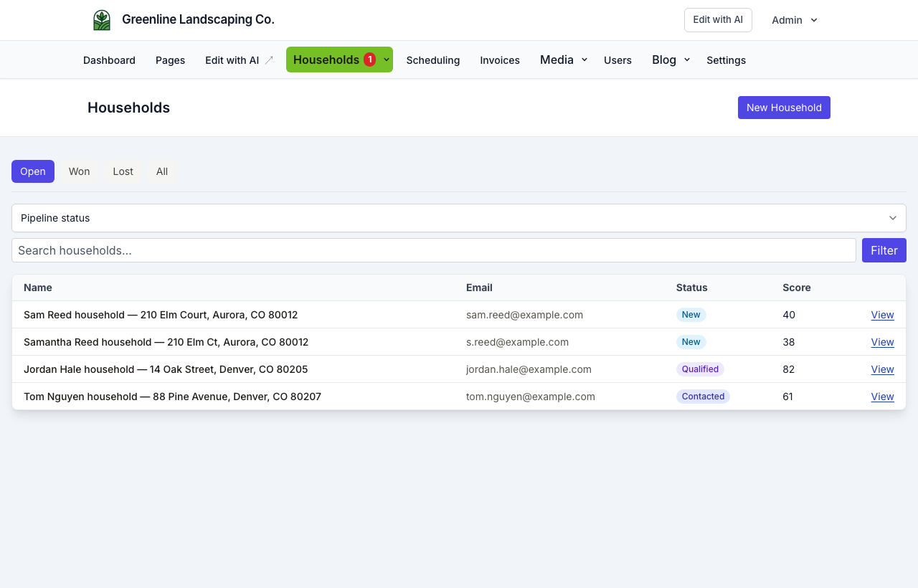The height and width of the screenshot is (588, 918).
Task: Click the Contacted status badge
Action: click(x=703, y=397)
